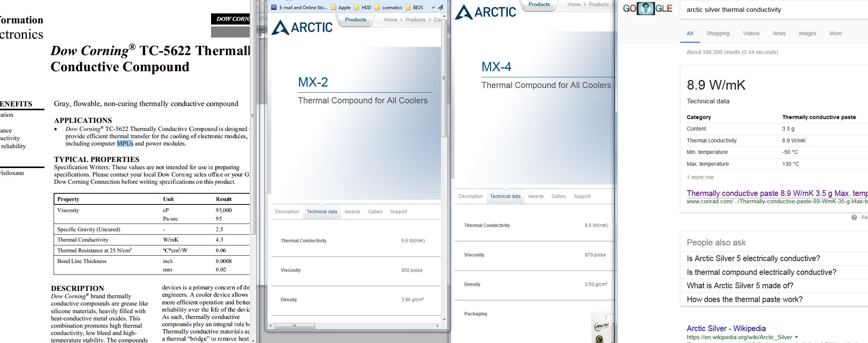Open Support tab on MX-2 page

tap(398, 212)
